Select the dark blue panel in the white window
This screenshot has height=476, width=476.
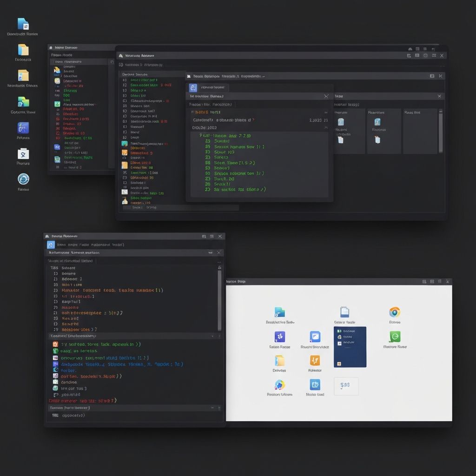point(350,347)
